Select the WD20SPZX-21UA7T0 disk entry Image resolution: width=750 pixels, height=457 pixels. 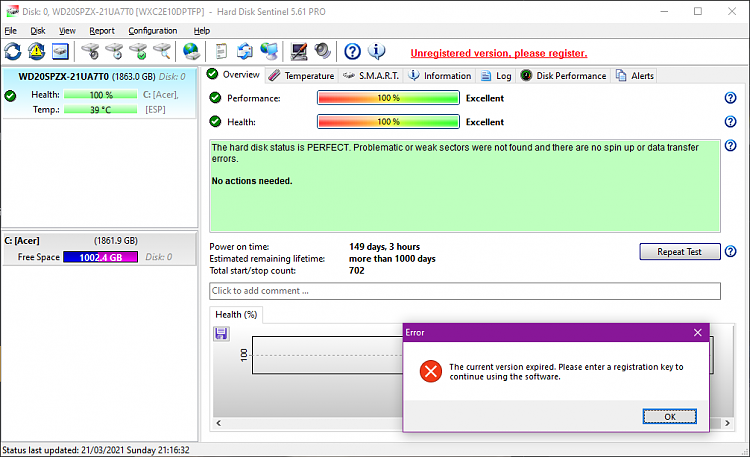[x=99, y=93]
